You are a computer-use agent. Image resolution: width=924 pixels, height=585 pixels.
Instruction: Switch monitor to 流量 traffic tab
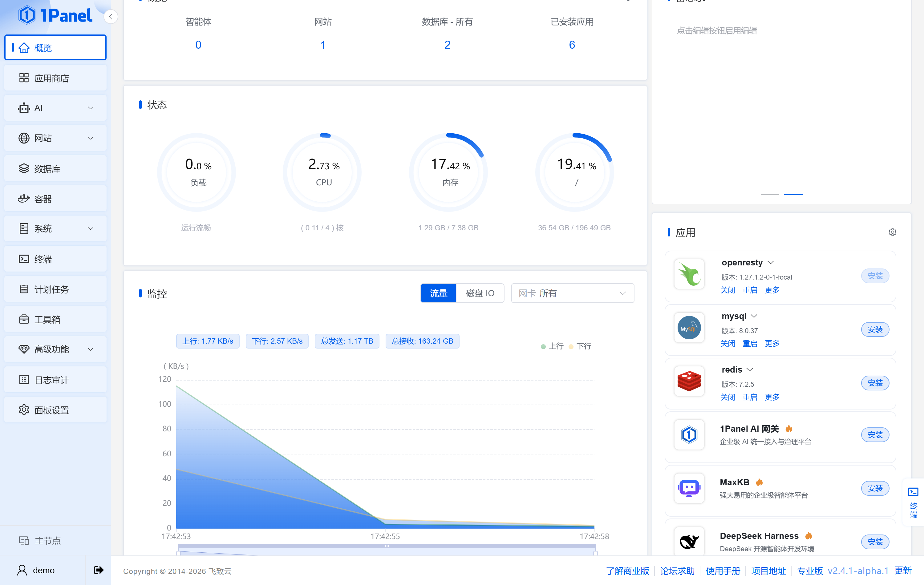click(x=438, y=293)
